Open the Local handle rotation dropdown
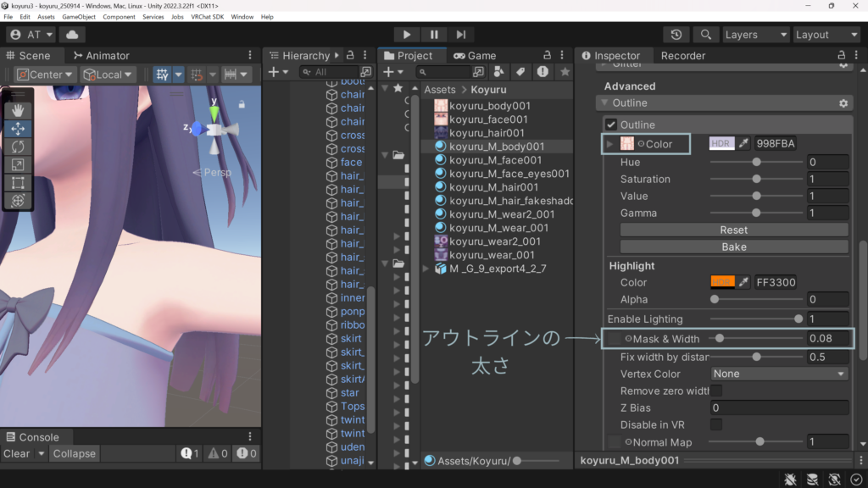The image size is (868, 488). [108, 75]
